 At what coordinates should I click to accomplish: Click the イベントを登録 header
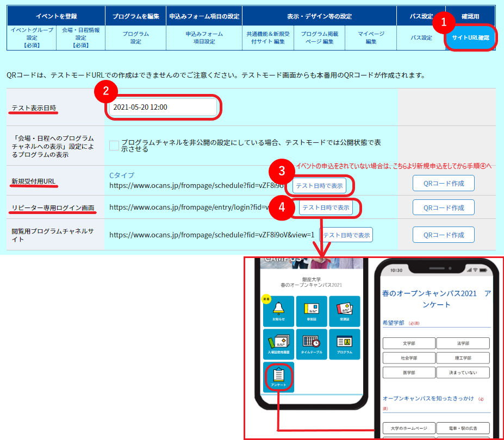click(56, 16)
